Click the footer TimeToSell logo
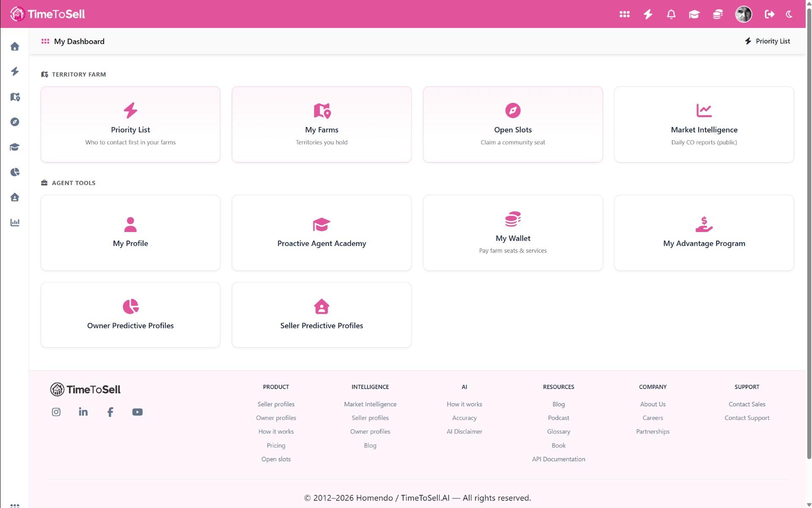Viewport: 812px width, 508px height. [85, 389]
